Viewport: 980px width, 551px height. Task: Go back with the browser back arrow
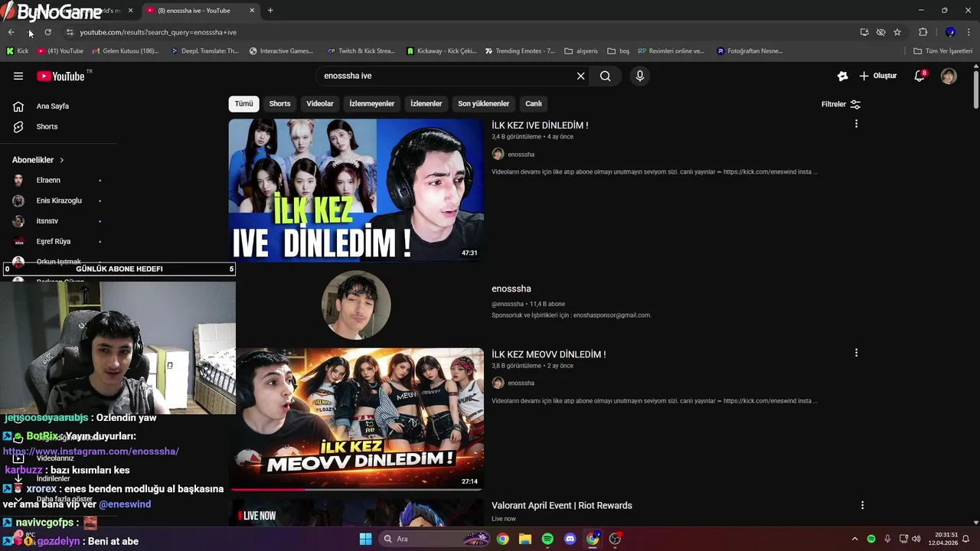click(11, 32)
